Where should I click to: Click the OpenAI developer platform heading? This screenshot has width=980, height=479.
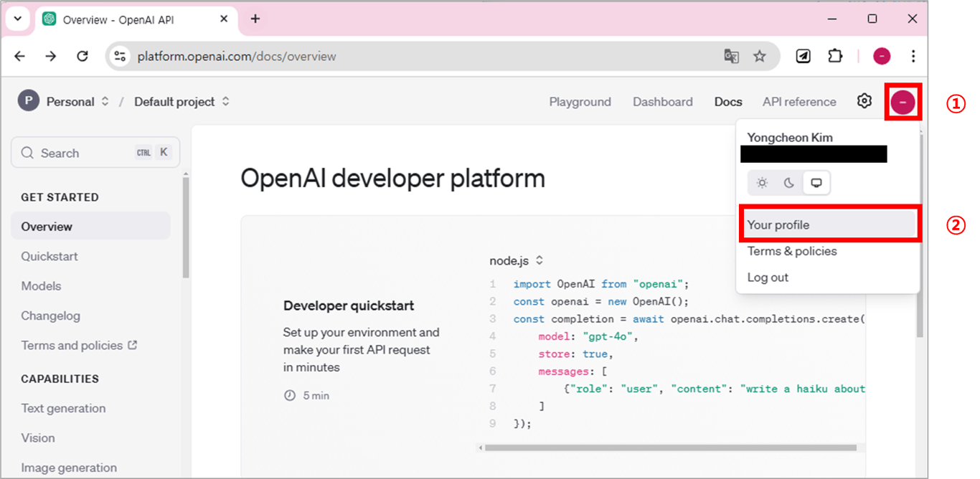pos(392,178)
